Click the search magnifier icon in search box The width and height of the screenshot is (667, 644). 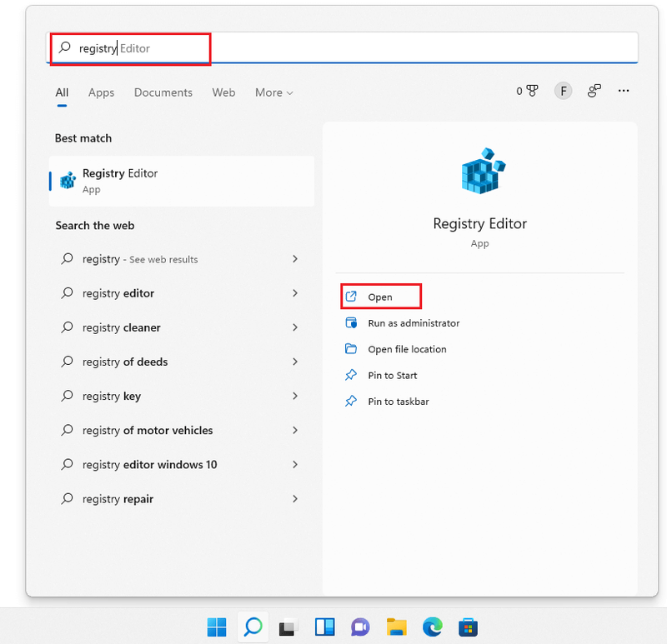[65, 47]
